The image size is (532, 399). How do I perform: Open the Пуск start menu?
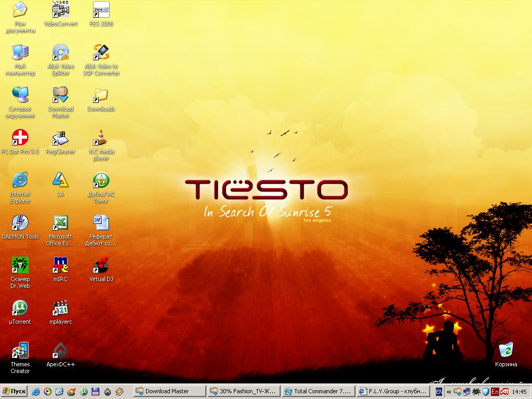(14, 391)
